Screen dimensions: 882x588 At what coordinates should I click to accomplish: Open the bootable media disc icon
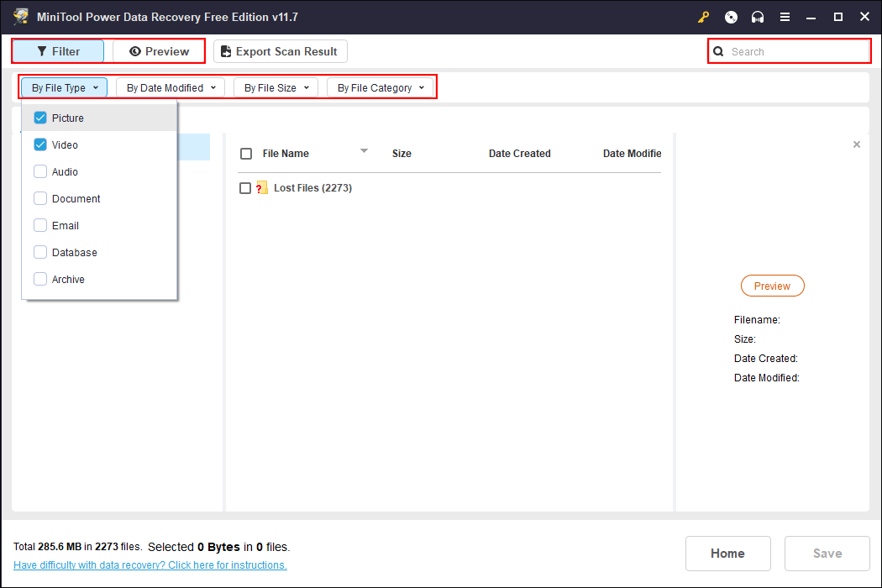point(730,17)
